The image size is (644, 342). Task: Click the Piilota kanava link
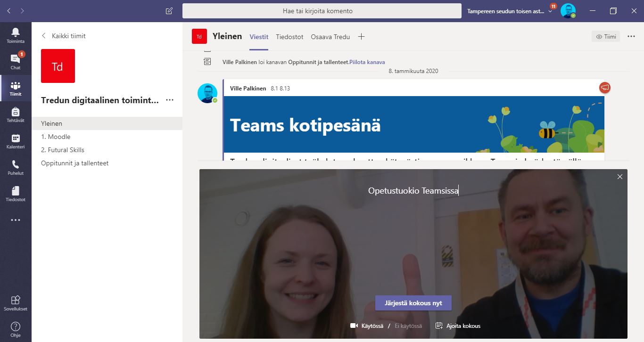(x=367, y=62)
